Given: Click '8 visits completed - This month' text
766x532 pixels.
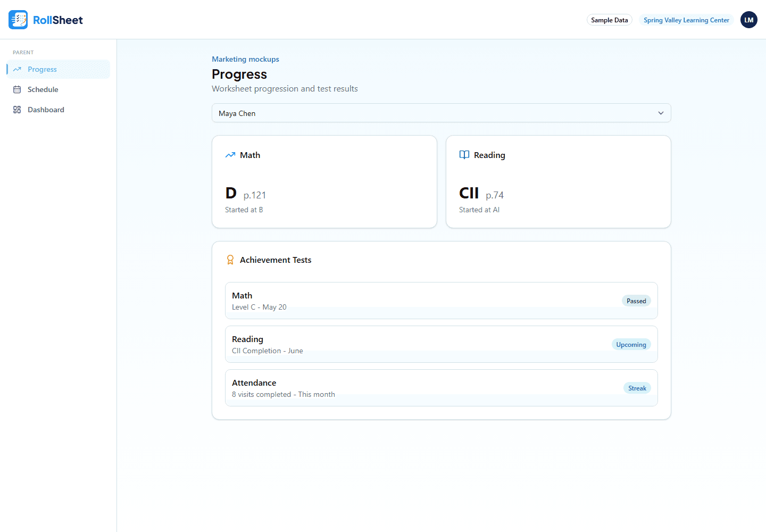Looking at the screenshot, I should [284, 394].
